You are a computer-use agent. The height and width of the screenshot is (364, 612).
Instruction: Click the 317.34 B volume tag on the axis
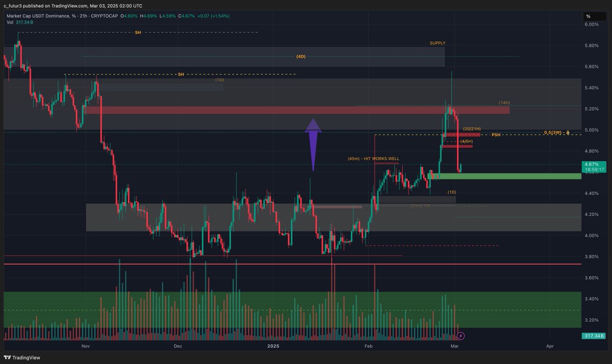(x=593, y=336)
